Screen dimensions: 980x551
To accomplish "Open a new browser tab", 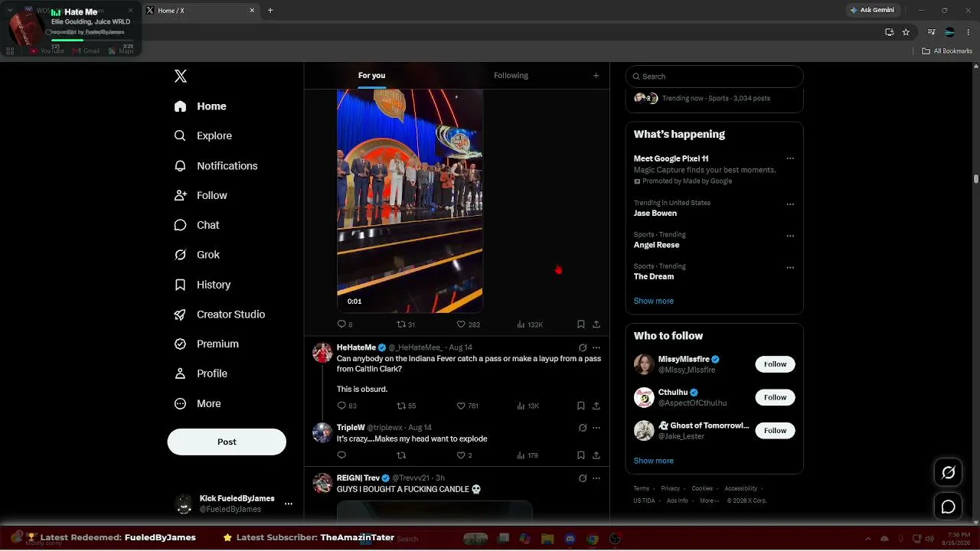I will click(x=270, y=11).
